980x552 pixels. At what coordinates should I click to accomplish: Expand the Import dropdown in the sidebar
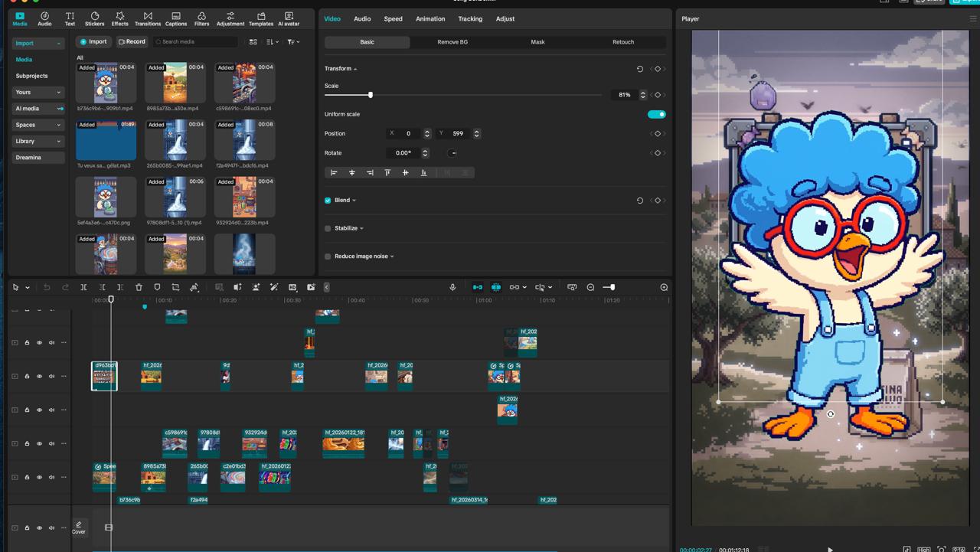tap(59, 44)
